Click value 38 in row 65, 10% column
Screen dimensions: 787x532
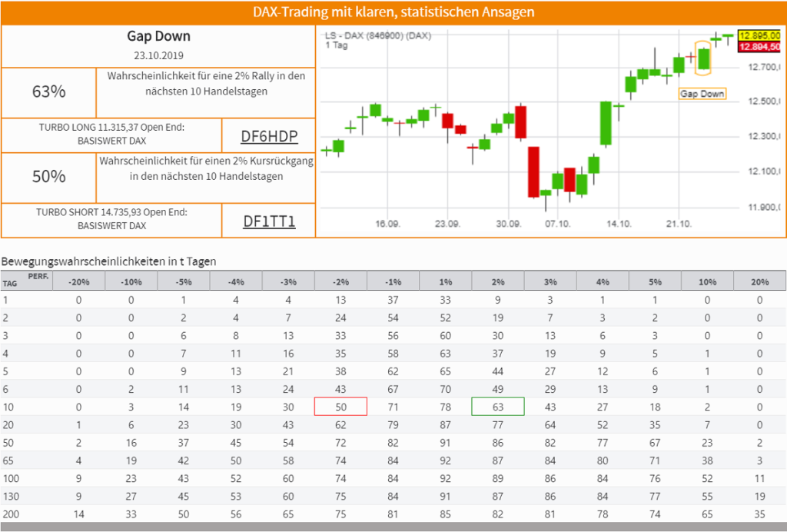point(707,461)
